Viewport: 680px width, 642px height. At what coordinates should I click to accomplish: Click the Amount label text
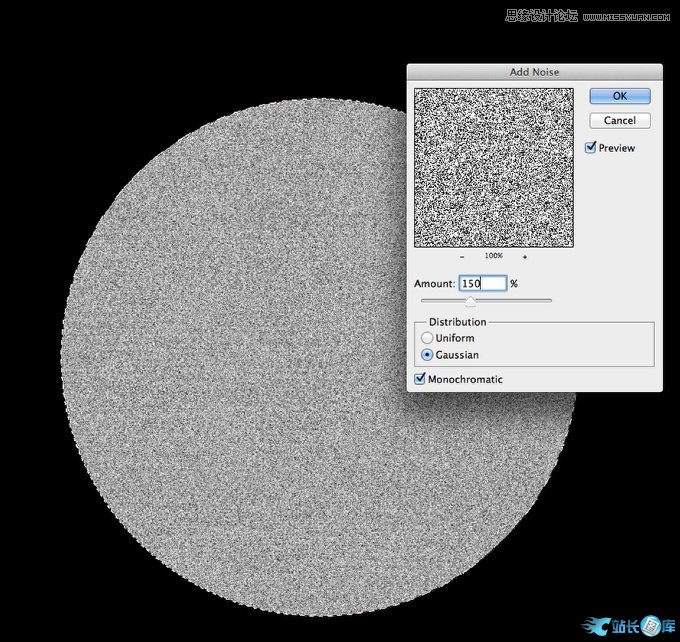[x=434, y=284]
